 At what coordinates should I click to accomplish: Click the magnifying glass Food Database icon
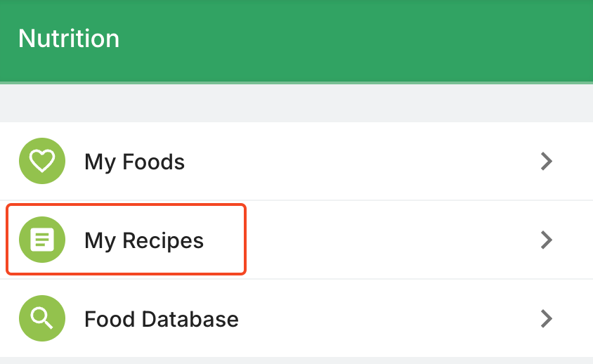click(x=42, y=319)
